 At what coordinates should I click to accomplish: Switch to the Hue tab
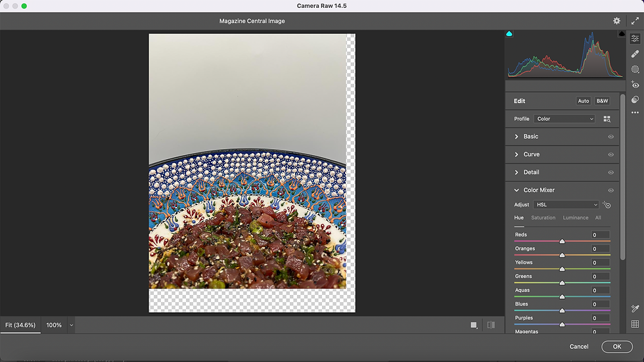pyautogui.click(x=518, y=217)
